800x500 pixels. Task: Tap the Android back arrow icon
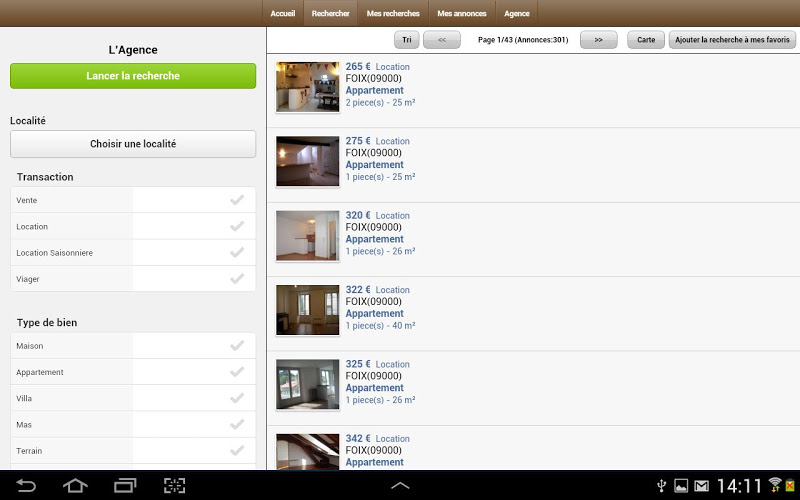(26, 485)
